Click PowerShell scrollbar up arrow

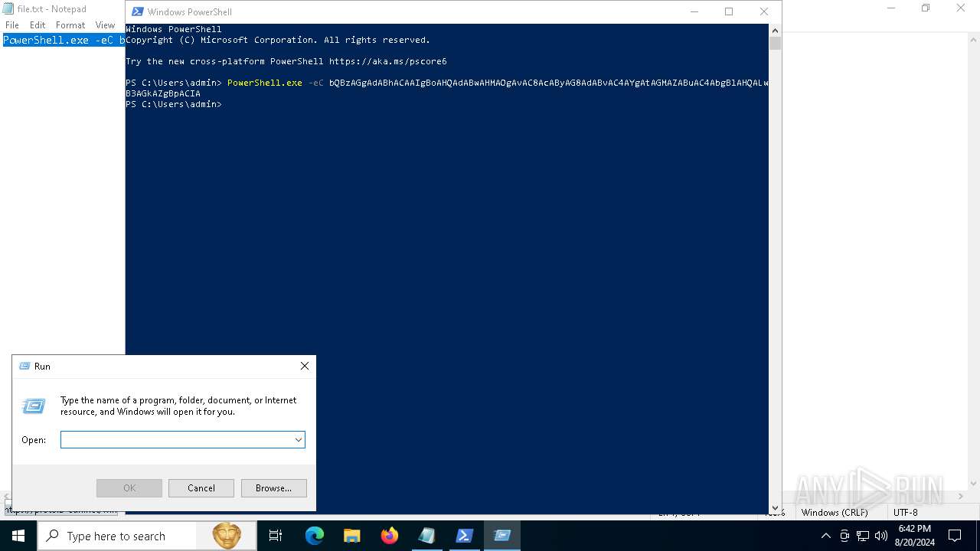pos(775,30)
